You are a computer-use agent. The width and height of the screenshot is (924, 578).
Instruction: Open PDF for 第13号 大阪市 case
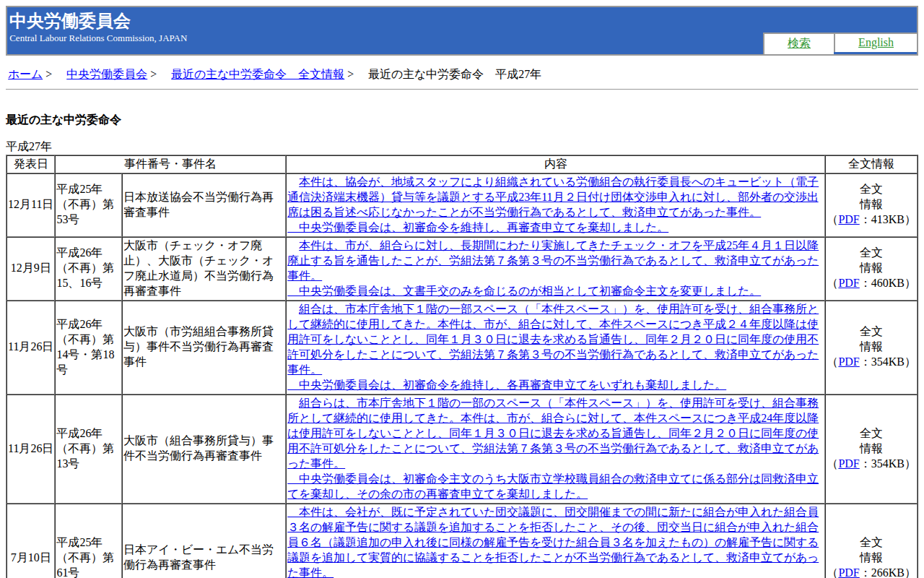point(848,464)
